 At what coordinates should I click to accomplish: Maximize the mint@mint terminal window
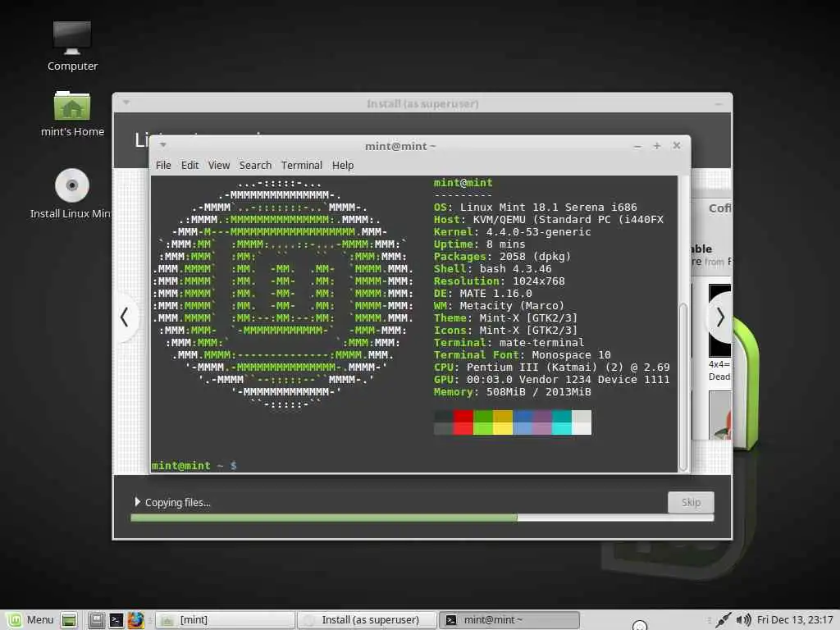pyautogui.click(x=657, y=146)
